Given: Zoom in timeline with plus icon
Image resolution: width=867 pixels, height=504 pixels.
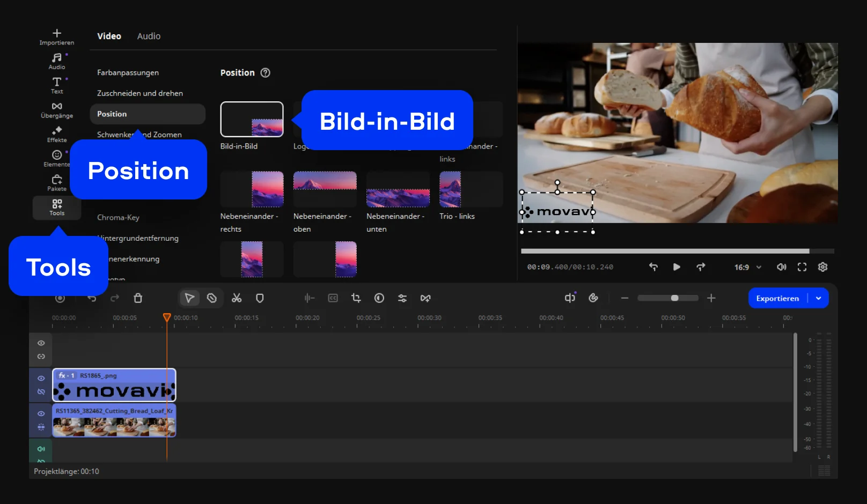Looking at the screenshot, I should [711, 298].
